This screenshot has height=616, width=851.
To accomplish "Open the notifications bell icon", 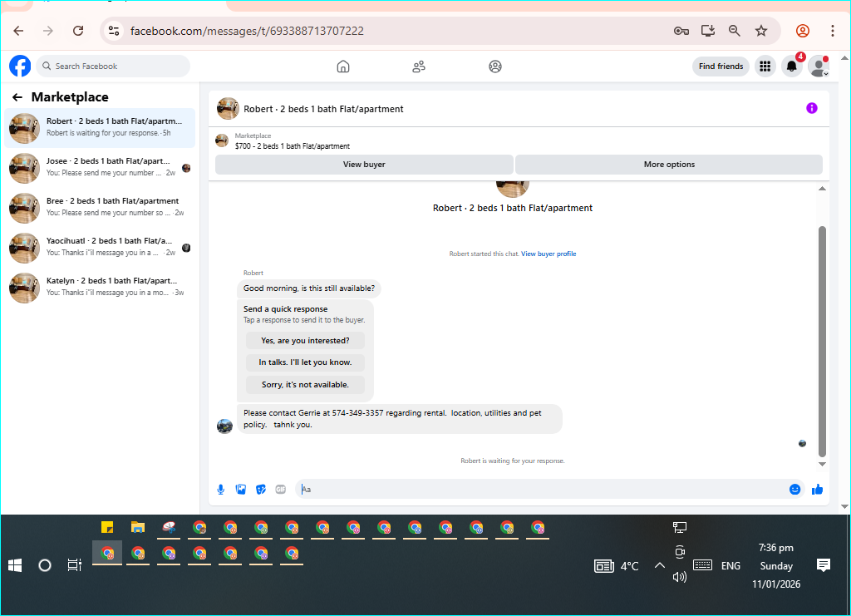I will 792,67.
